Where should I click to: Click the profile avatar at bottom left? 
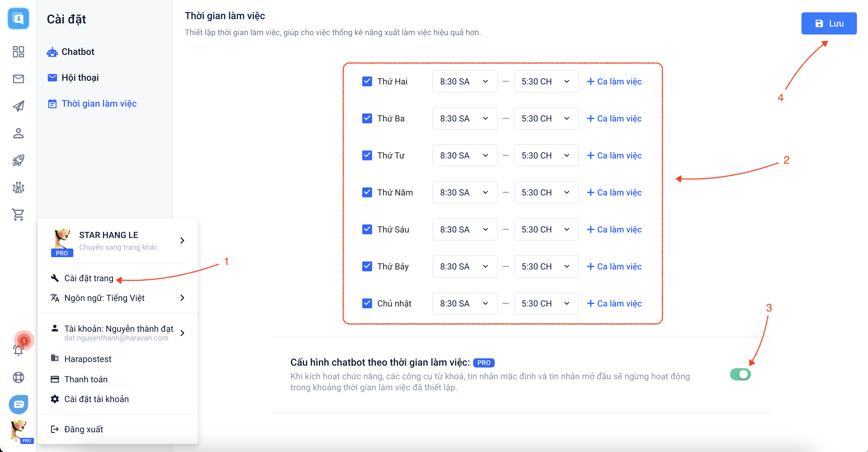(x=18, y=430)
